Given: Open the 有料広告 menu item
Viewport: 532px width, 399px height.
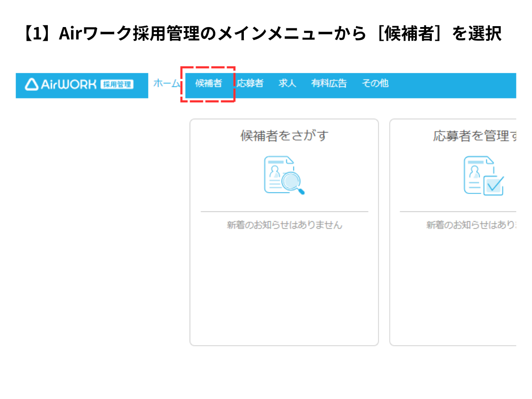Looking at the screenshot, I should [329, 83].
